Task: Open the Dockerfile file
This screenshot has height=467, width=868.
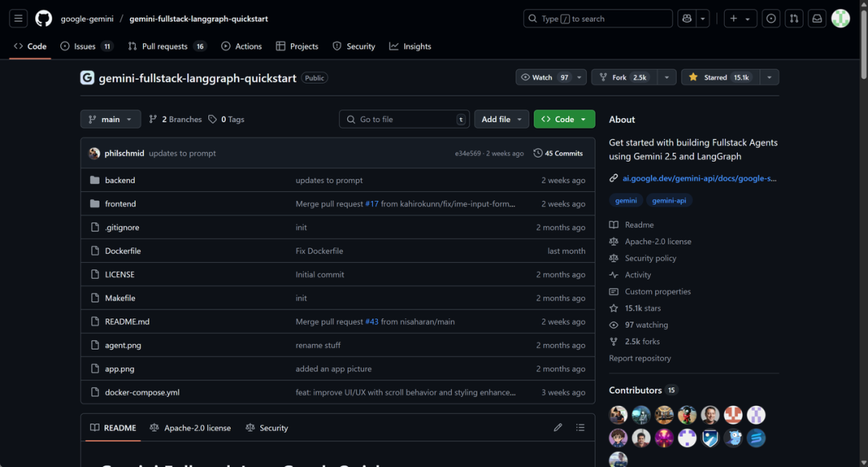Action: [x=123, y=251]
